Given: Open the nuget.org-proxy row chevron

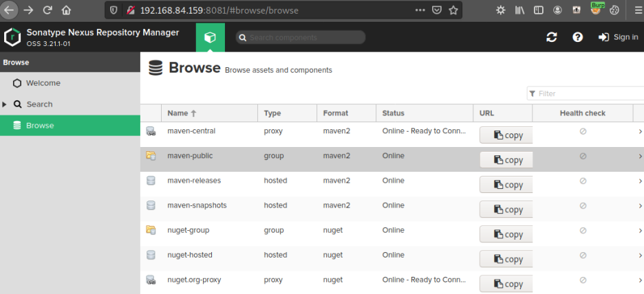Looking at the screenshot, I should (x=640, y=280).
